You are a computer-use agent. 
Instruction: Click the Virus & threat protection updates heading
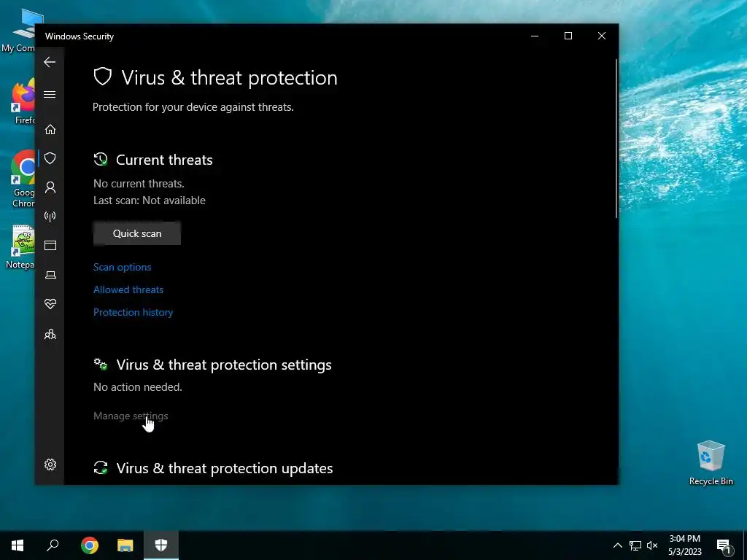click(225, 468)
